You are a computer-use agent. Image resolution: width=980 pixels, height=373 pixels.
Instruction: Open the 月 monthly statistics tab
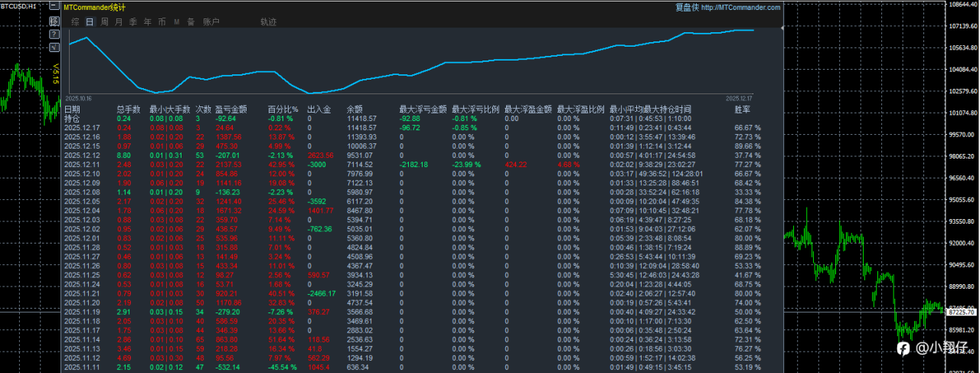[119, 22]
